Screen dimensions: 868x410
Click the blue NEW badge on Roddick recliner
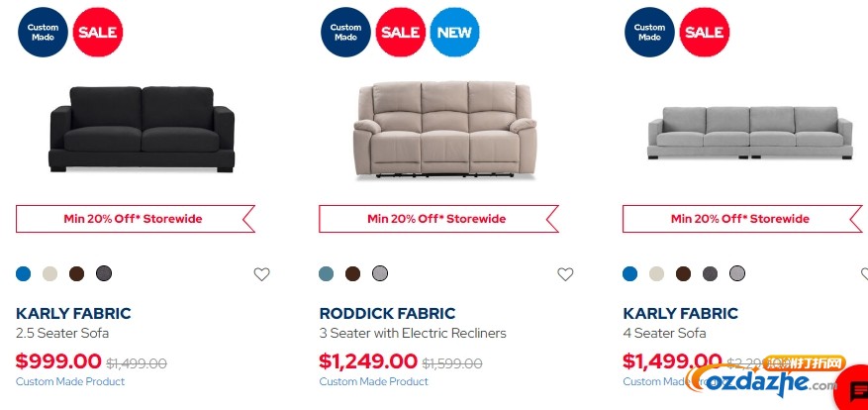[454, 32]
